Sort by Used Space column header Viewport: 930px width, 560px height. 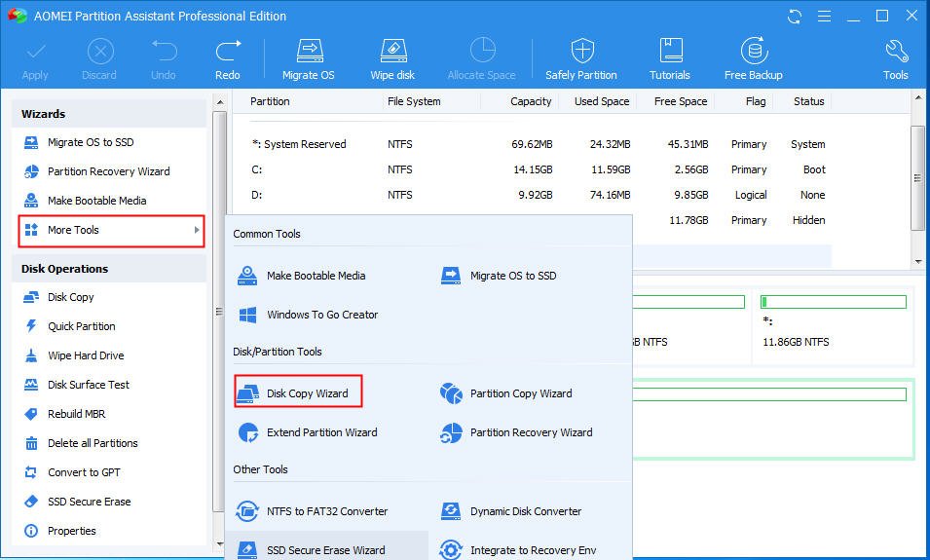(602, 101)
